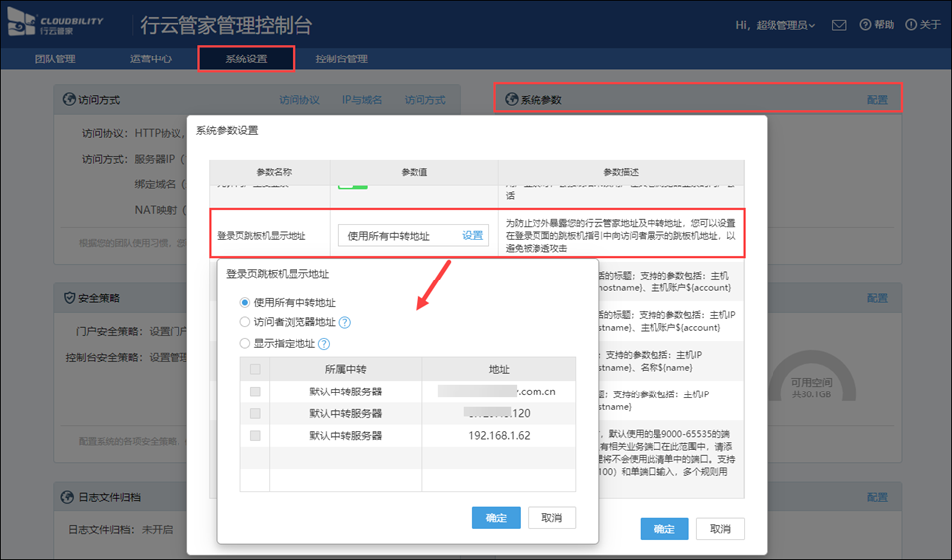Screen dimensions: 952x560
Task: Click the 配置 link in 系统参数 panel
Action: click(x=877, y=100)
